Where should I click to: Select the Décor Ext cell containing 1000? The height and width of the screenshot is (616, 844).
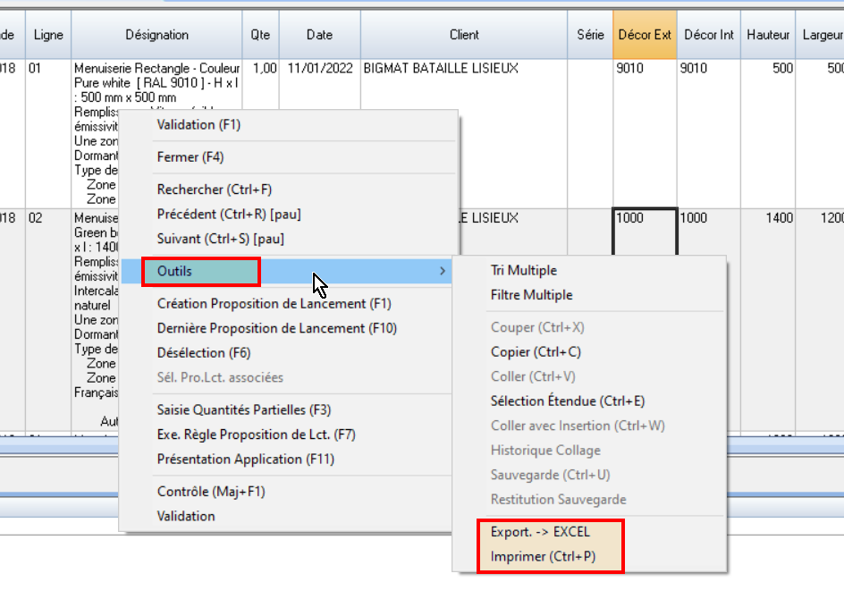pyautogui.click(x=645, y=232)
